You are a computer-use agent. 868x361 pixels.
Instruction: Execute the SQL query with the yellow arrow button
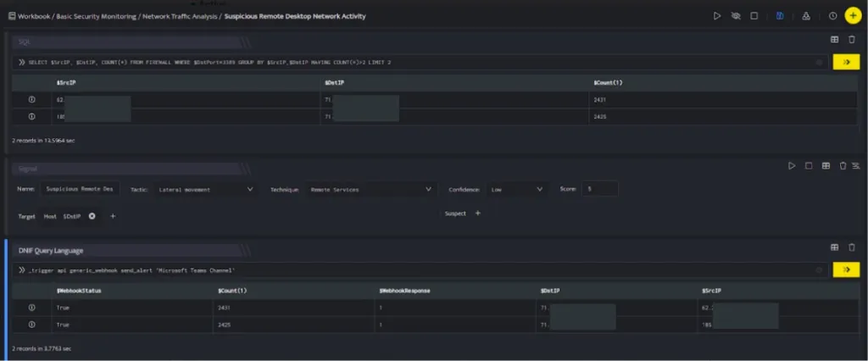tap(846, 62)
